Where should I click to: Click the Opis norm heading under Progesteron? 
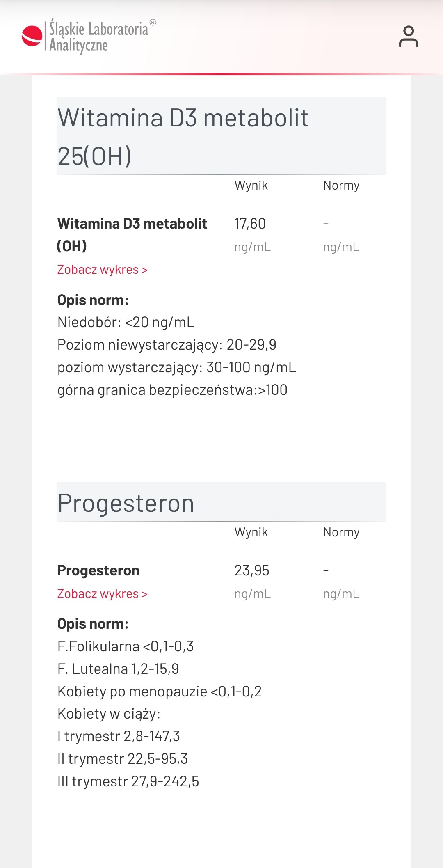pos(93,624)
